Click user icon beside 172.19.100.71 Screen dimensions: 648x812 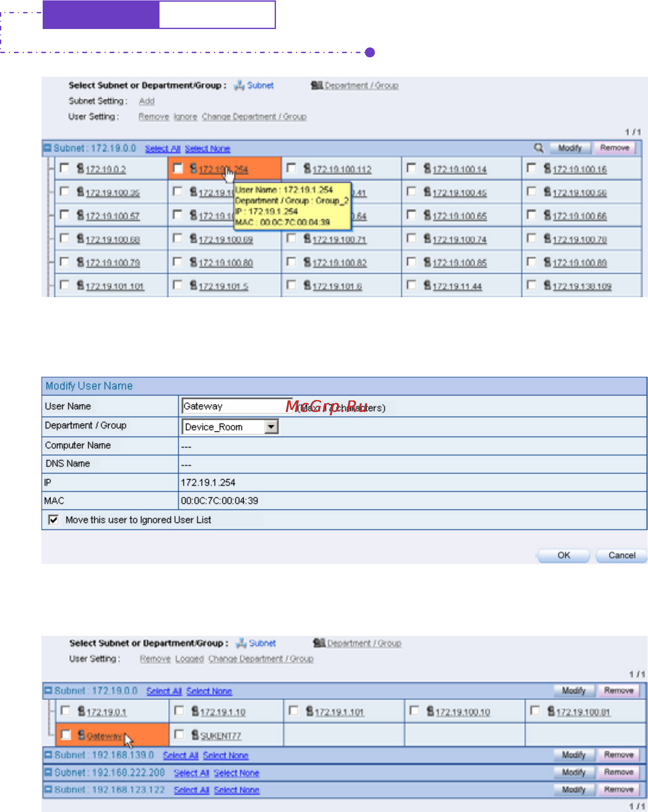pos(307,239)
